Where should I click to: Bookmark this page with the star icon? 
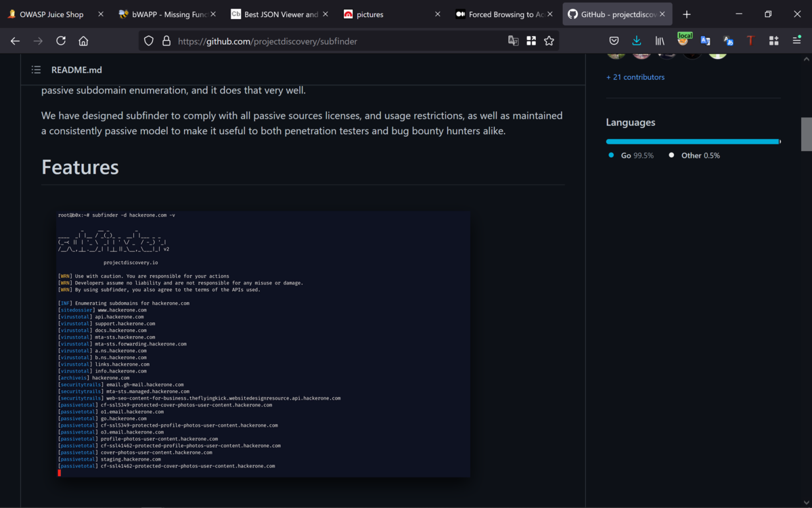[549, 41]
